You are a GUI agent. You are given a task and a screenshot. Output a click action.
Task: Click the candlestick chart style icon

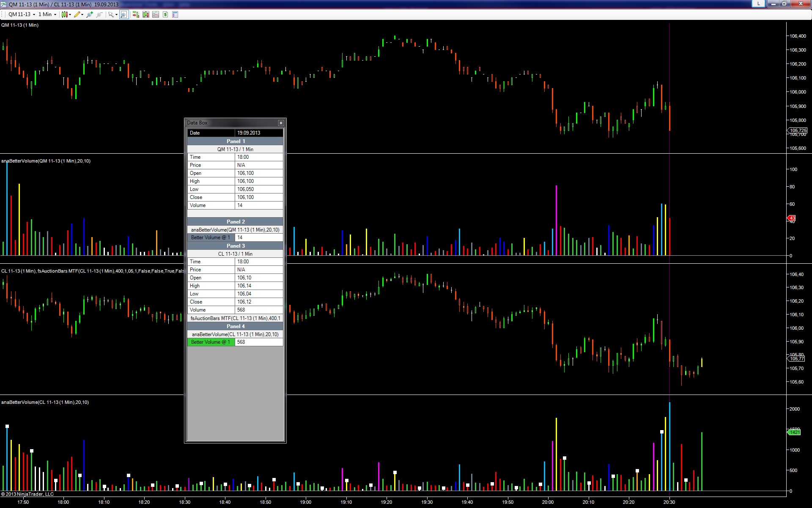click(x=64, y=14)
